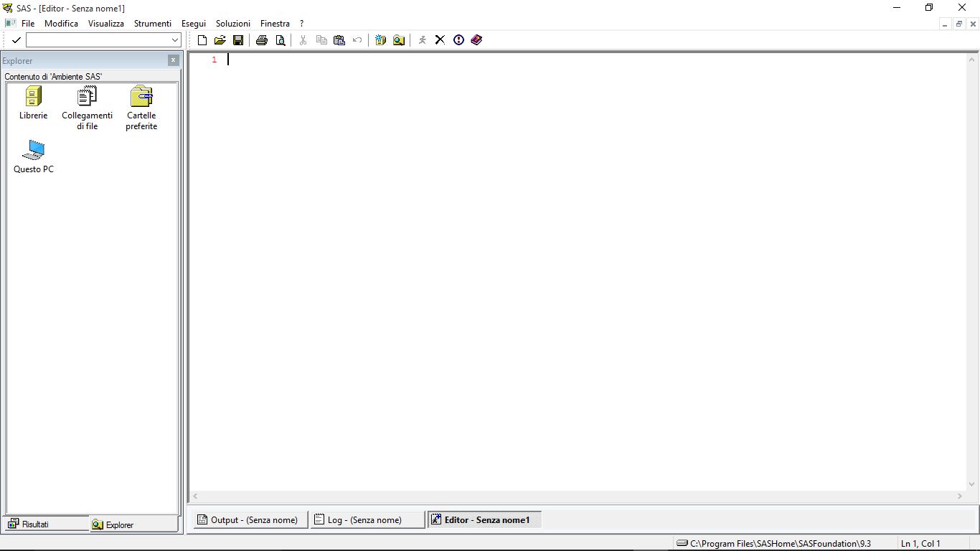Open the Esegui menu
The image size is (980, 551).
point(193,23)
